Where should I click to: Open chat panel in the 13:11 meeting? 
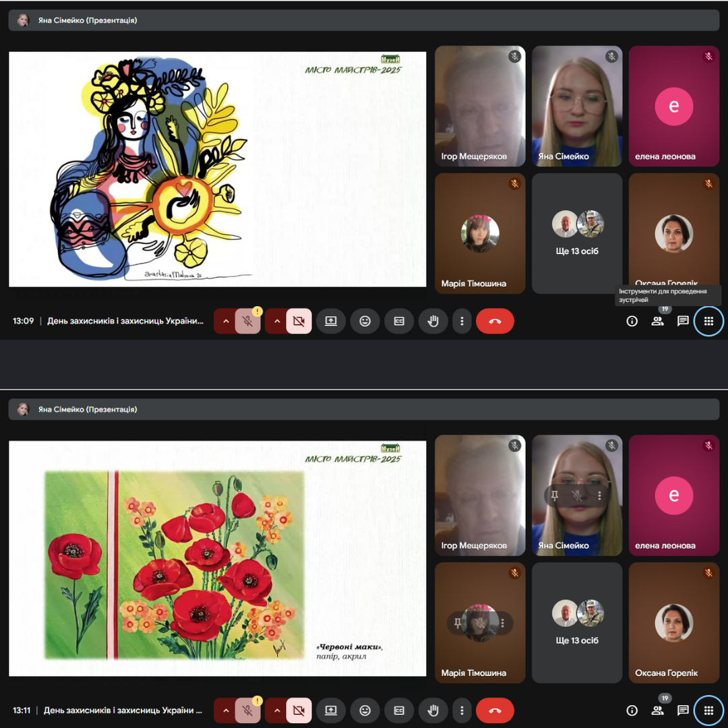click(x=683, y=710)
